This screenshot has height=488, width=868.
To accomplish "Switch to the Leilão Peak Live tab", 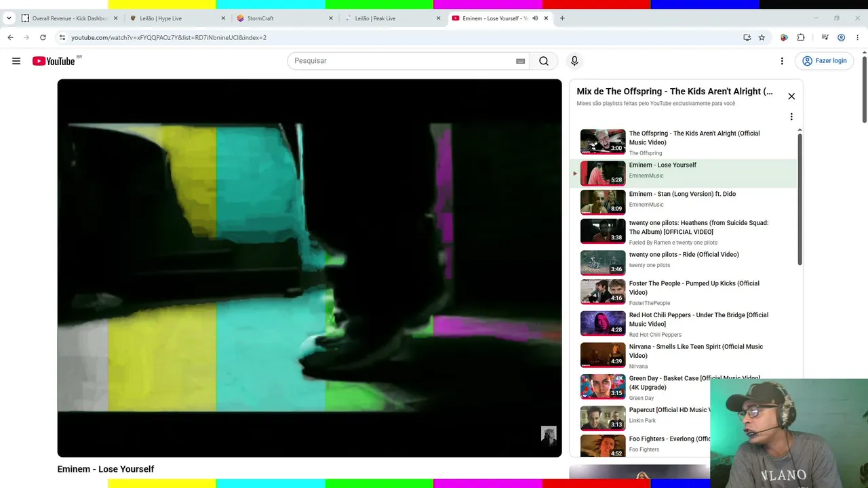I will [x=393, y=18].
